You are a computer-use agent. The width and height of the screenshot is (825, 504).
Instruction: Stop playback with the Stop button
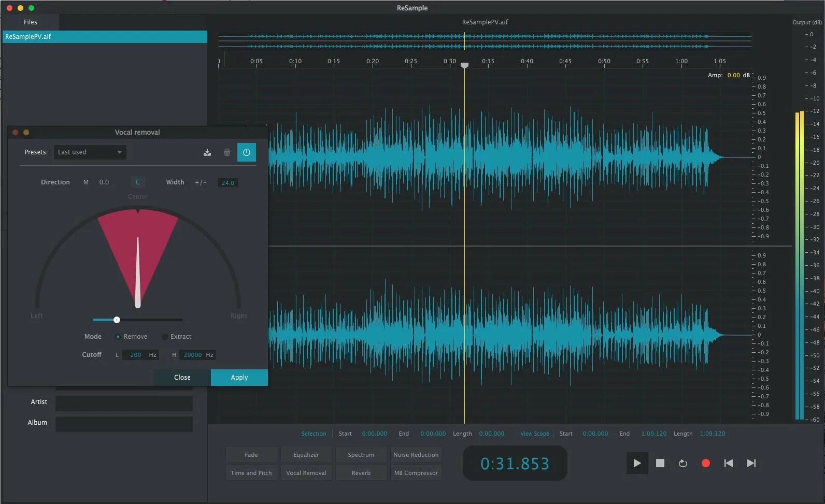point(660,463)
